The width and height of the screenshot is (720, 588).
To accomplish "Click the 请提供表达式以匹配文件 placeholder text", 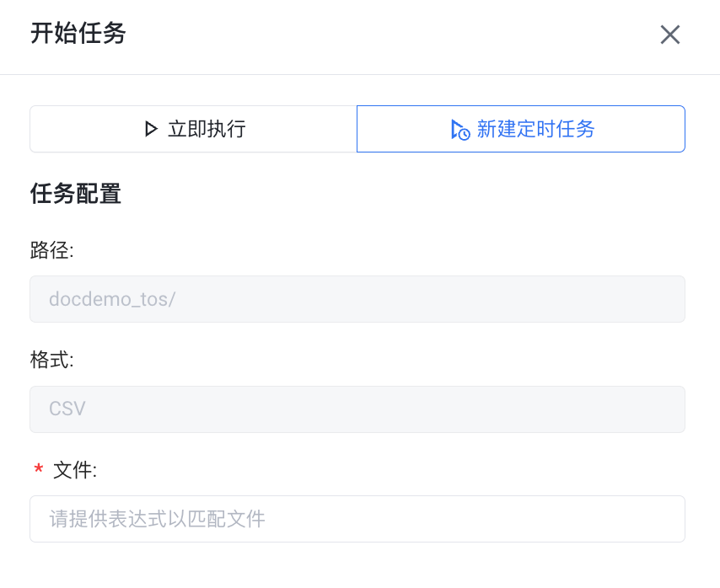I will click(x=158, y=519).
